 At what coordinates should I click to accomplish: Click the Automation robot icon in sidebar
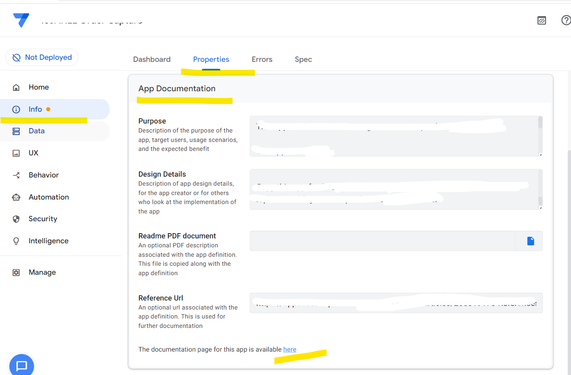[x=16, y=197]
